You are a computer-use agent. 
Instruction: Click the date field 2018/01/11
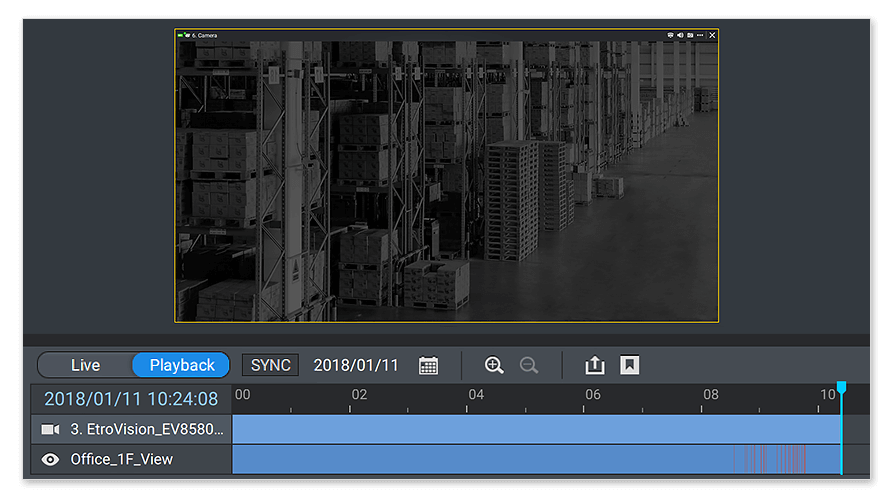356,365
